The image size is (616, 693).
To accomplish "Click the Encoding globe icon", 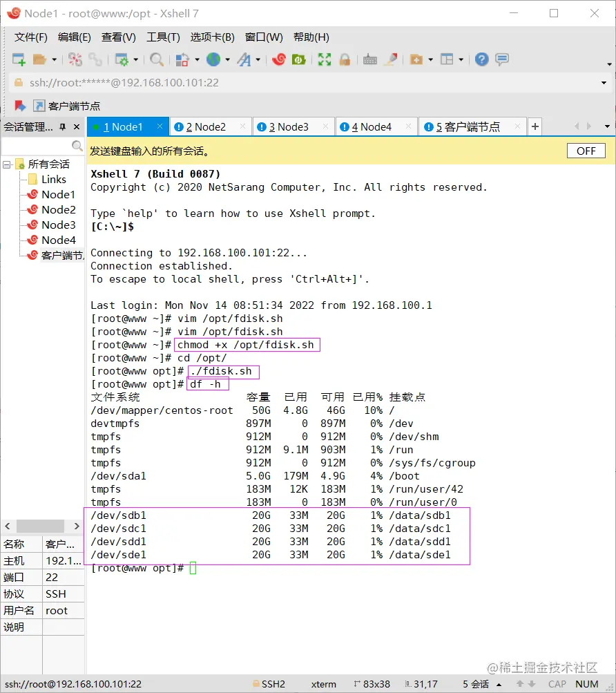I will coord(213,59).
